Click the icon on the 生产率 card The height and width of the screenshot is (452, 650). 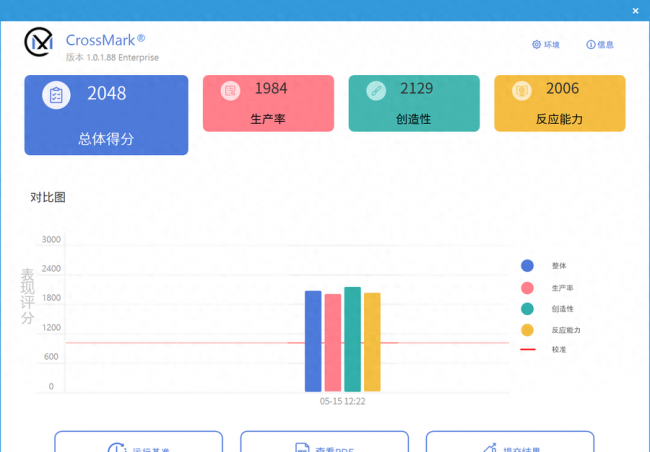point(230,90)
